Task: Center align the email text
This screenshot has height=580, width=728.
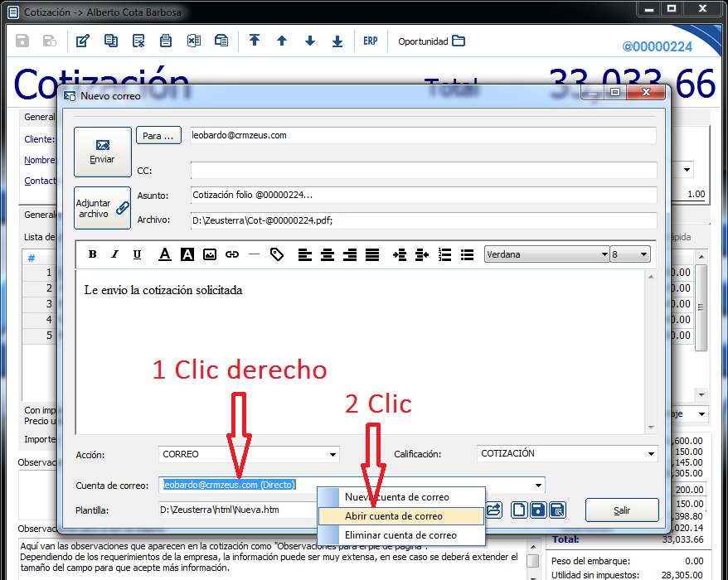Action: tap(328, 254)
